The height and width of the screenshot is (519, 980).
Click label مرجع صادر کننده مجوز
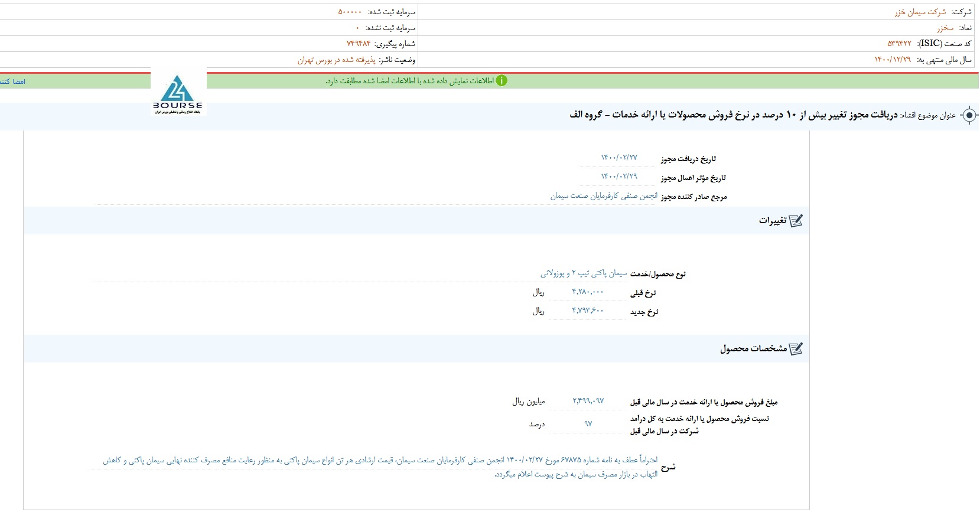tap(694, 197)
